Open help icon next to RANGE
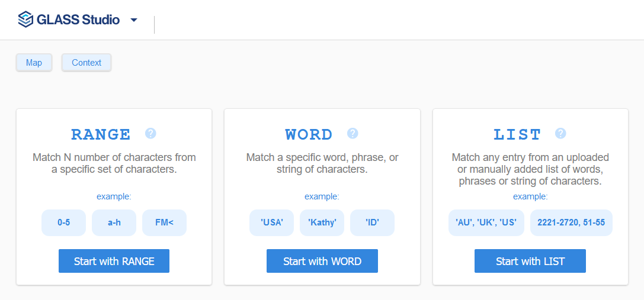 pos(150,133)
